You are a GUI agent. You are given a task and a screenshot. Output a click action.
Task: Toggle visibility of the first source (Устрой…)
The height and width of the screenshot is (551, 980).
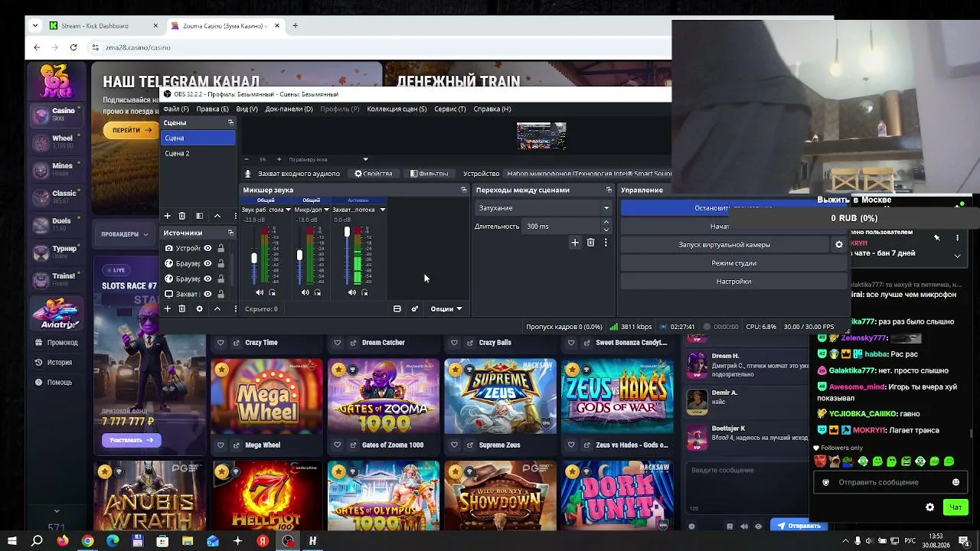[207, 248]
